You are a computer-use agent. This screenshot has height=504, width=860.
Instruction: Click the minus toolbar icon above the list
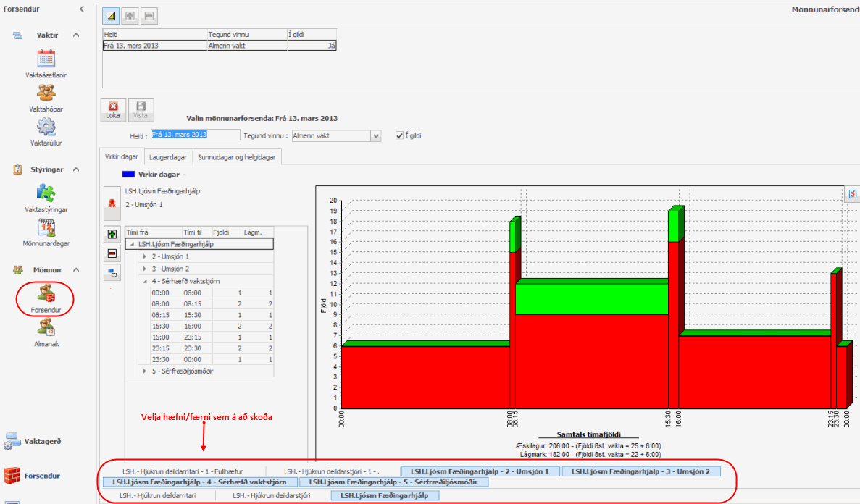pos(149,16)
